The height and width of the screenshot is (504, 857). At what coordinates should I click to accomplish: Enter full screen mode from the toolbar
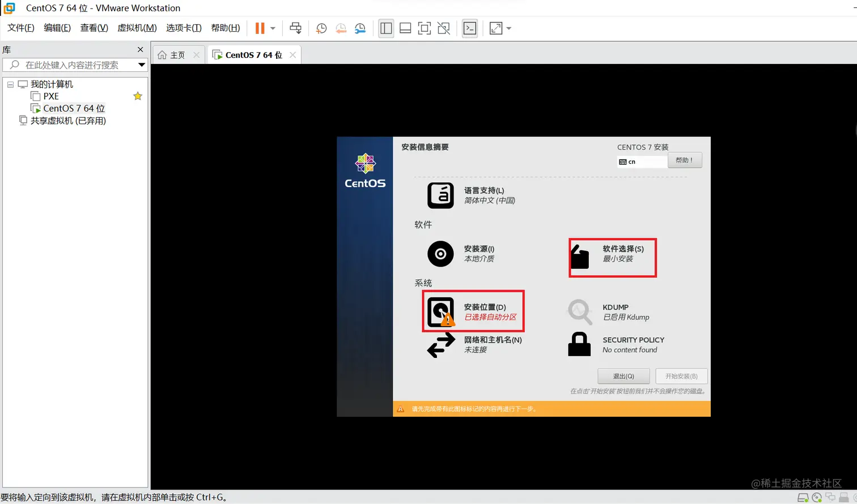coord(425,28)
